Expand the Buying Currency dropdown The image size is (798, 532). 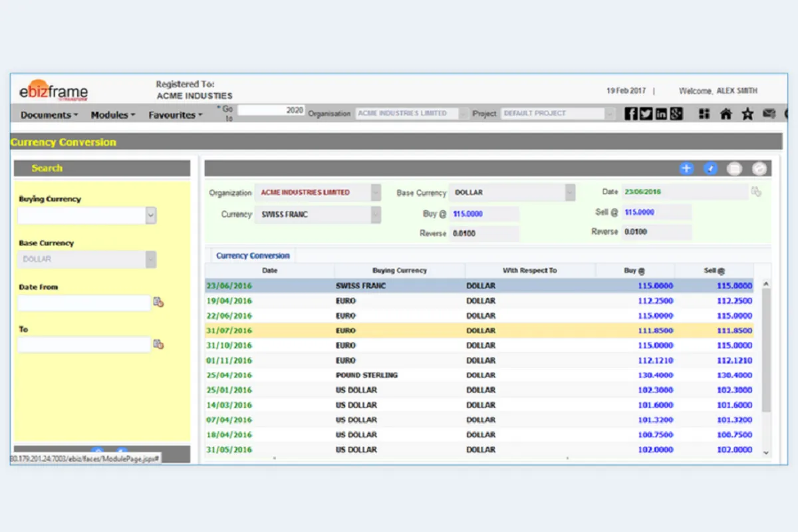click(151, 215)
